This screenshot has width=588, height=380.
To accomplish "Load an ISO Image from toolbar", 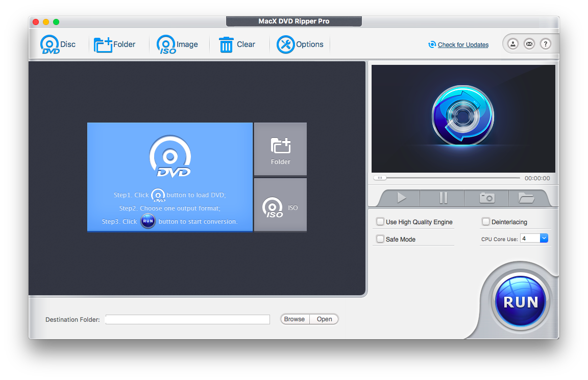I will [x=177, y=44].
